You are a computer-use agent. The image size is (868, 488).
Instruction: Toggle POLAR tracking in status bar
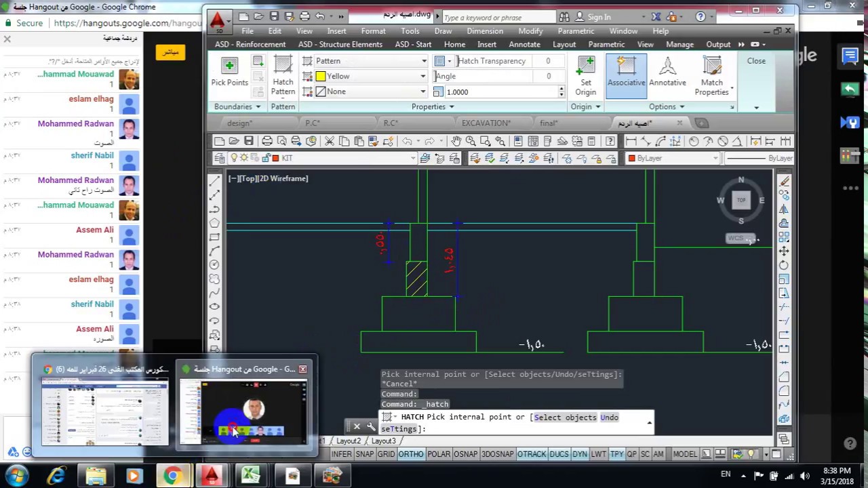(x=439, y=454)
